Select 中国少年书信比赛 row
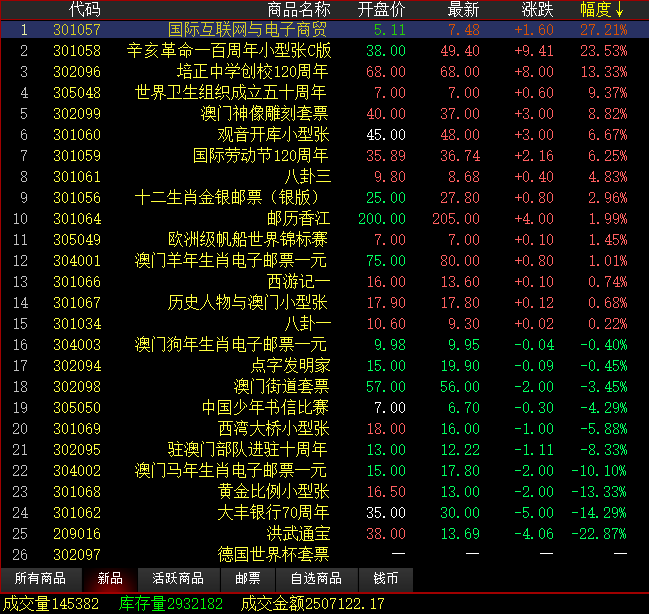The height and width of the screenshot is (614, 649). [324, 408]
